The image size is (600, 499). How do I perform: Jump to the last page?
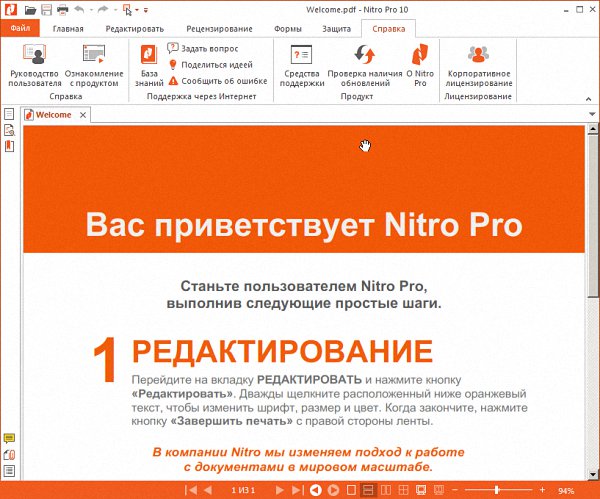297,490
